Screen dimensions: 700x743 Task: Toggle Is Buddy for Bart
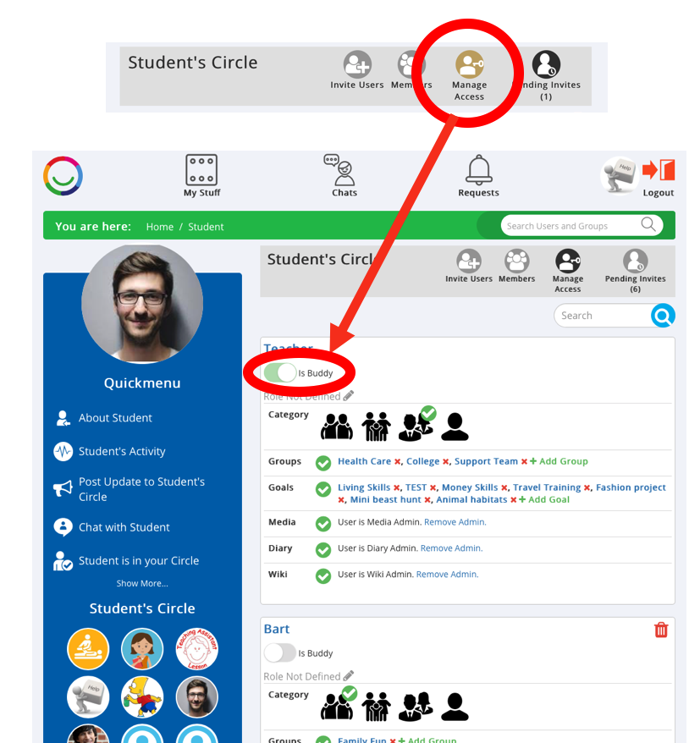[x=280, y=652]
